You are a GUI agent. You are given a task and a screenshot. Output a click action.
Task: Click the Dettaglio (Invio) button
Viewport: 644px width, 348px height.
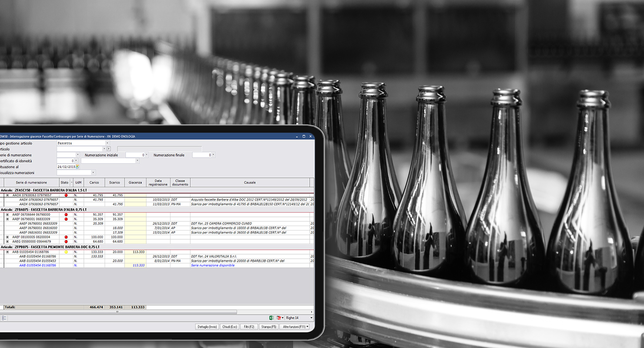pos(207,327)
